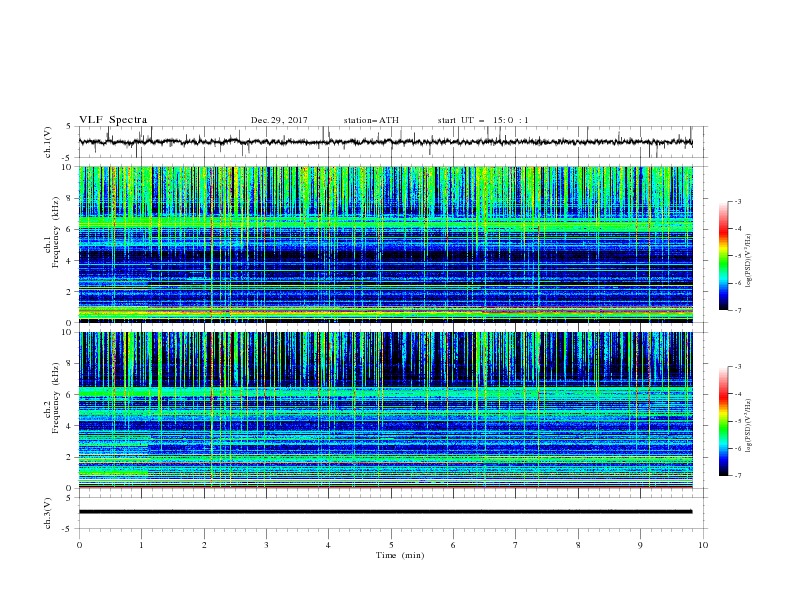Click the ch.1 spectrogram panel
The height and width of the screenshot is (612, 792).
385,244
